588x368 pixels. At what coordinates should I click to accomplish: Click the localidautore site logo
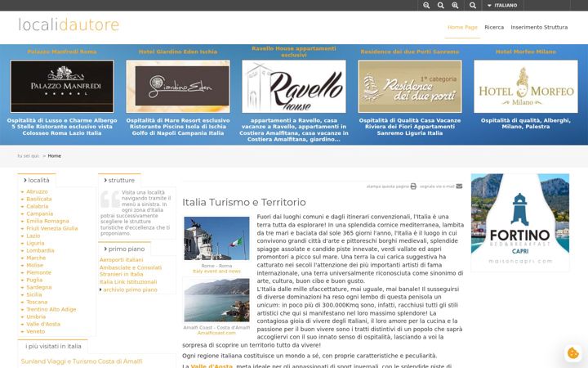point(69,25)
